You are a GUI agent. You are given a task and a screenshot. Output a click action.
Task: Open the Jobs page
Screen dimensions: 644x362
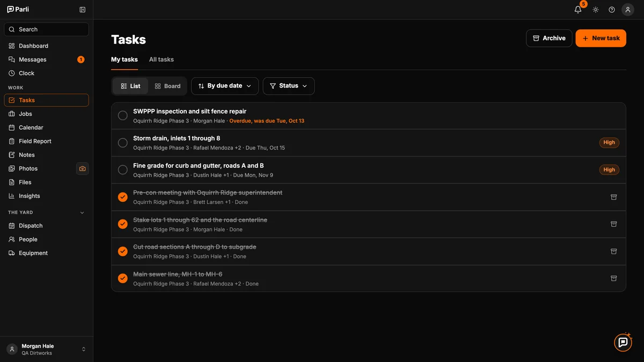click(46, 114)
